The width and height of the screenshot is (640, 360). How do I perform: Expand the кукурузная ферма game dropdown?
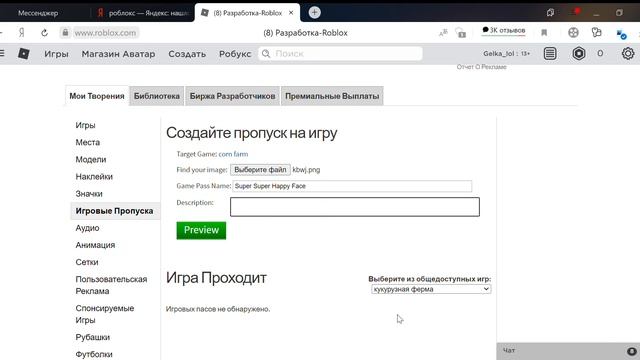(431, 289)
